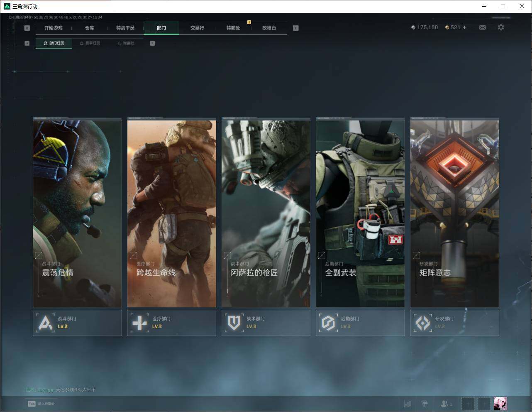The width and height of the screenshot is (532, 412).
Task: Click the 战斗部门 emblem icon
Action: (45, 323)
